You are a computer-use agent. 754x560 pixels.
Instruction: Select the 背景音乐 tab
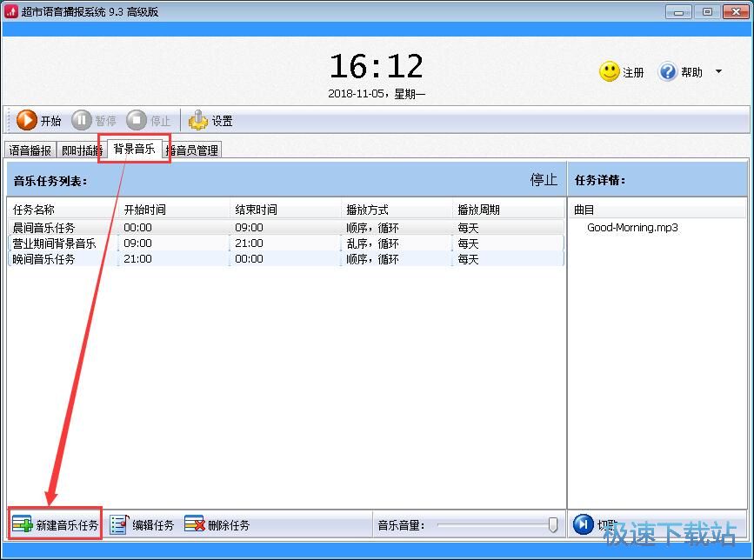[135, 149]
